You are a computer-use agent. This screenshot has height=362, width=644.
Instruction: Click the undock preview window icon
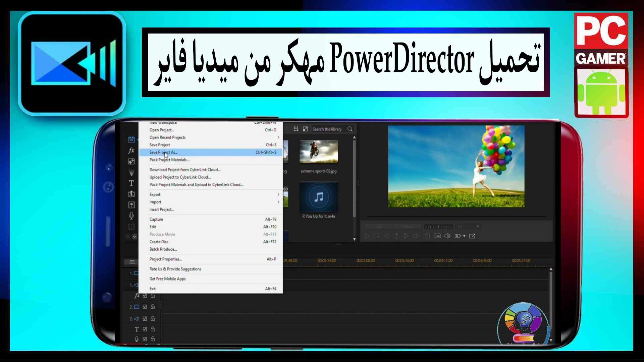pos(472,236)
